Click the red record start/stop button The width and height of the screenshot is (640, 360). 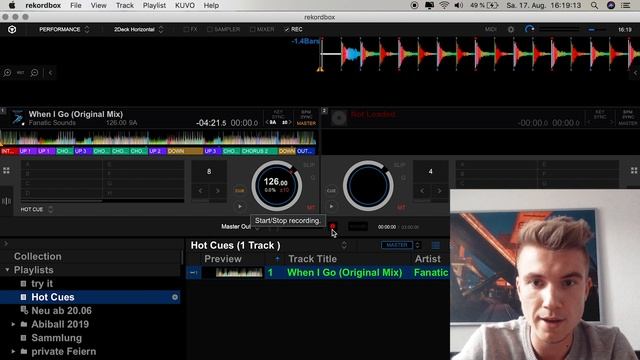333,227
